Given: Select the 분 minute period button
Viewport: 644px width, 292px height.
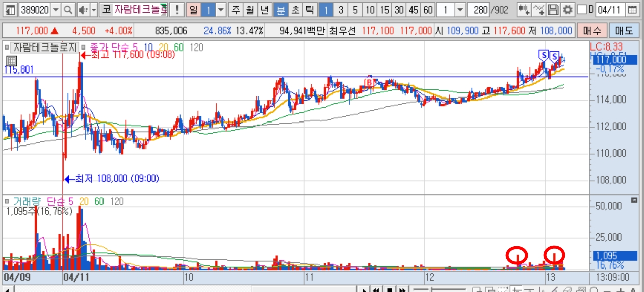Looking at the screenshot, I should click(280, 9).
